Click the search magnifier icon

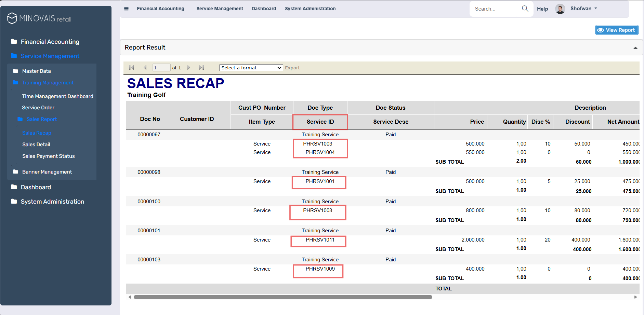[x=525, y=9]
